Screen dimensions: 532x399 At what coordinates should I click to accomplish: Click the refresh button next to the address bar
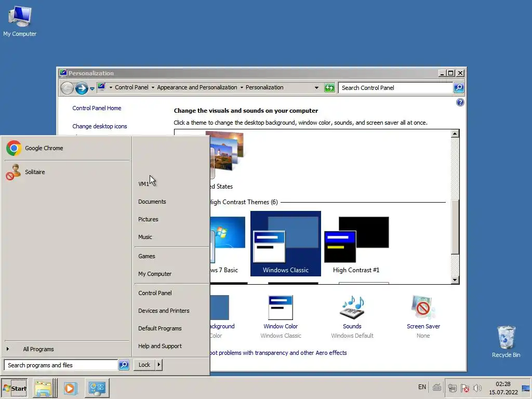coord(329,88)
